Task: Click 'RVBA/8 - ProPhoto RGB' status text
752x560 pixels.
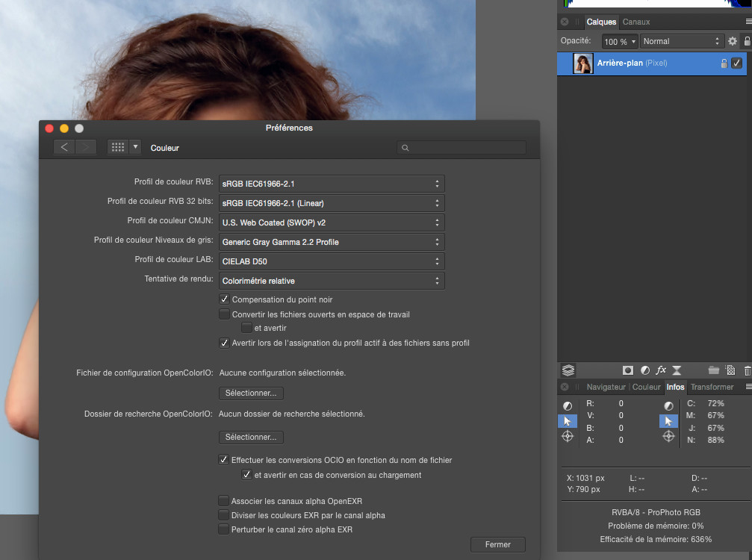Action: click(x=656, y=512)
